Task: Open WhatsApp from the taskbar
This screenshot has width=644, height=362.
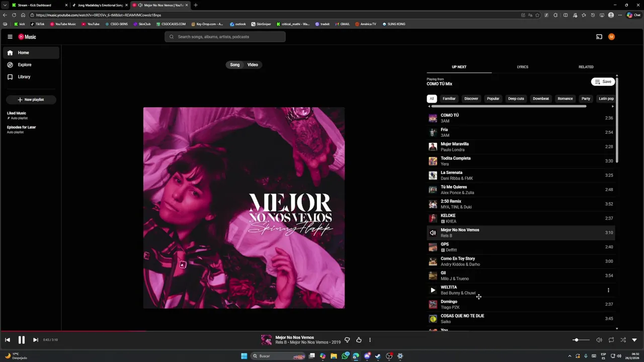Action: click(x=345, y=356)
